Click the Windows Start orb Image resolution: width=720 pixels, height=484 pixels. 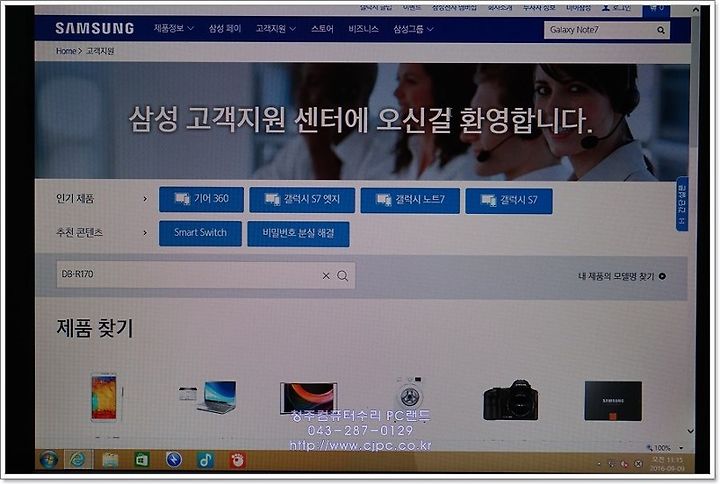tap(49, 460)
